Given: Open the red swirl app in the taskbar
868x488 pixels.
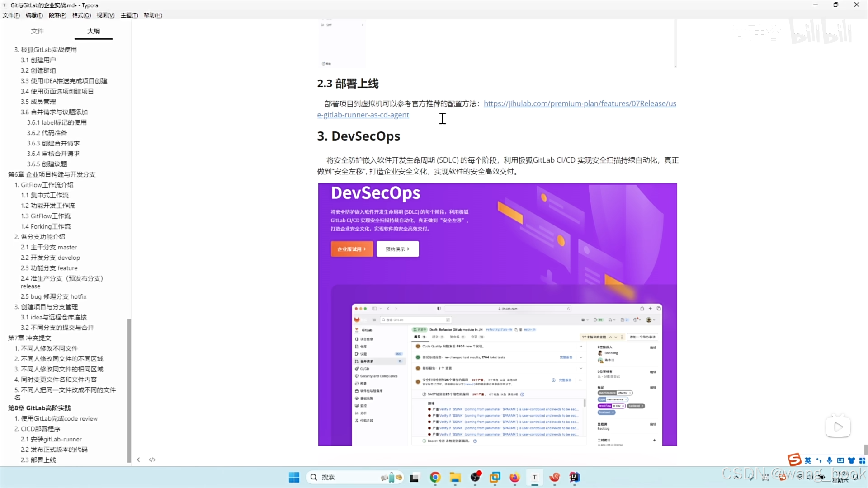Looking at the screenshot, I should (x=555, y=477).
